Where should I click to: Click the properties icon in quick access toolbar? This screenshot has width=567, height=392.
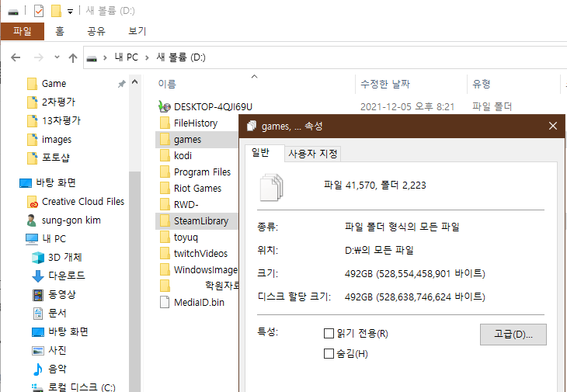(39, 10)
